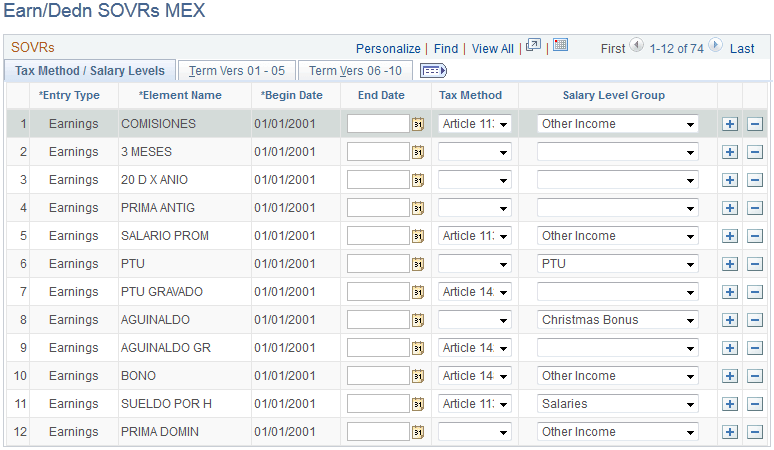Image resolution: width=774 pixels, height=450 pixels.
Task: Open grid in new window icon
Action: [x=533, y=45]
